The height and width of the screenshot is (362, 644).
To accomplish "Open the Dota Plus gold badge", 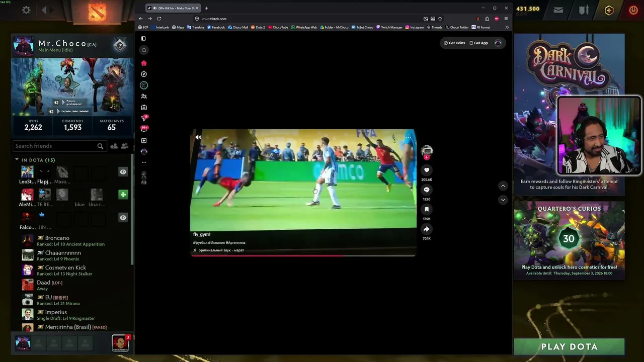I will 609,10.
